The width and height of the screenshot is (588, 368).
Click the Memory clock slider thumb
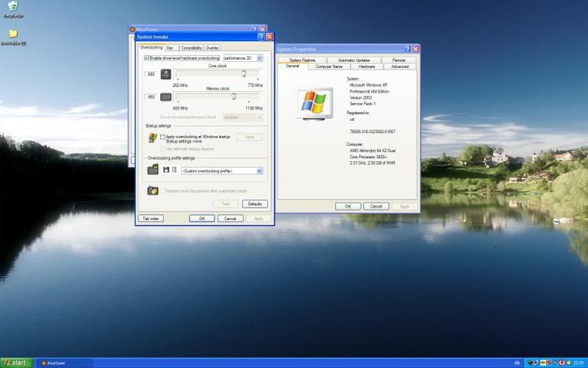pyautogui.click(x=234, y=97)
